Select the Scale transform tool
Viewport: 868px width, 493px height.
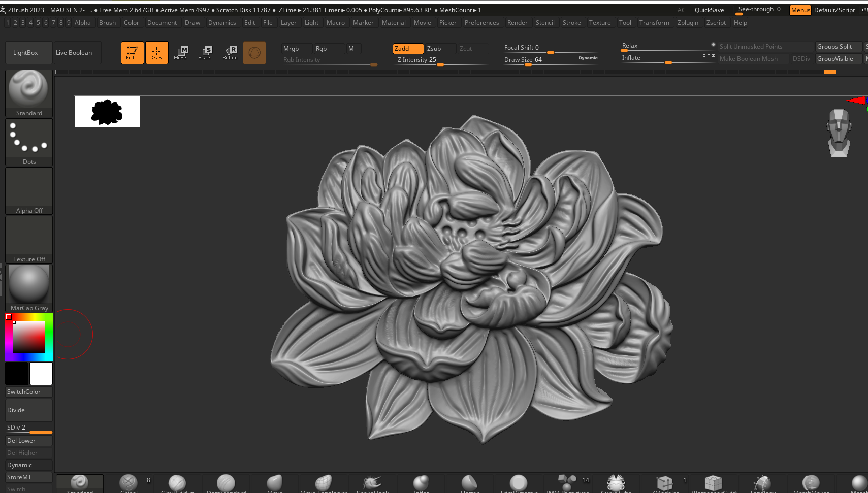(x=205, y=52)
